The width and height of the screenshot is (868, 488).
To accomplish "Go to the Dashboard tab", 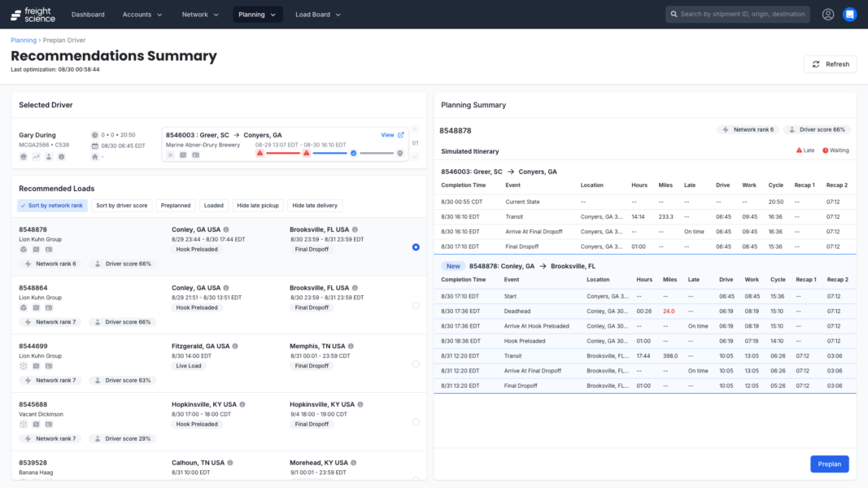I will 88,14.
